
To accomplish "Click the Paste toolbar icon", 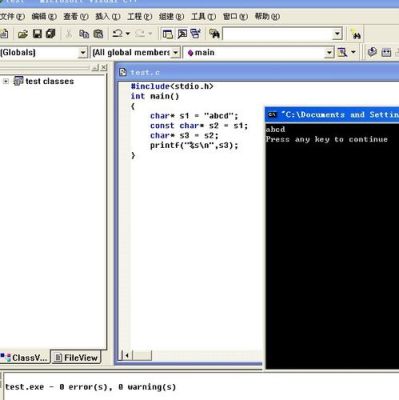I will 98,34.
